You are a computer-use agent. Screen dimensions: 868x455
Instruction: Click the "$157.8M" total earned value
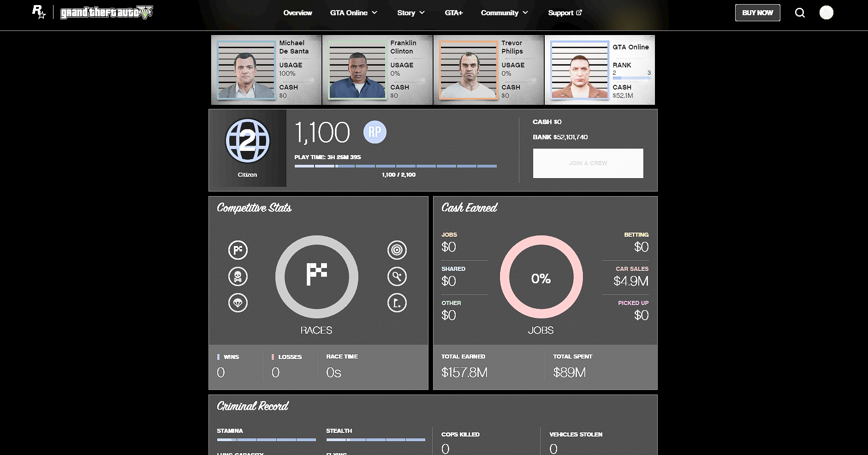(464, 372)
